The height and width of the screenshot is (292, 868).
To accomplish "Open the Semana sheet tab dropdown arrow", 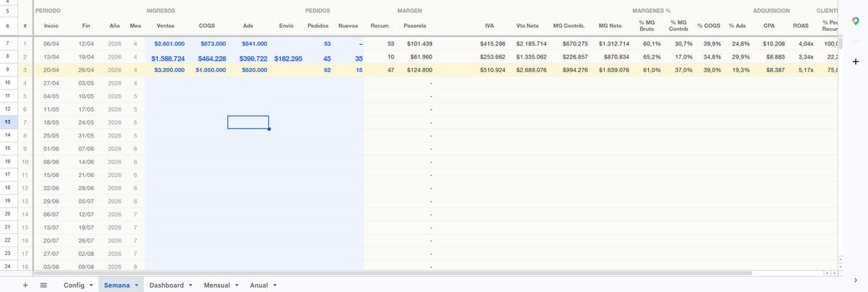I will 137,285.
